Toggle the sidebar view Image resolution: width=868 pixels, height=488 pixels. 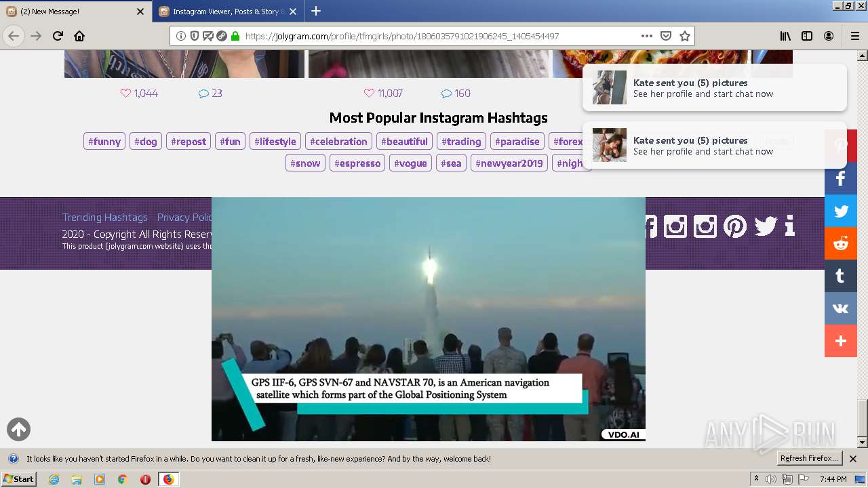(x=807, y=36)
